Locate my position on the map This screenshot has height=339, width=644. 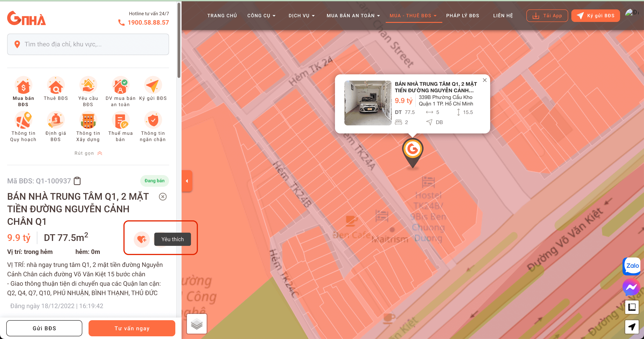coord(632,327)
